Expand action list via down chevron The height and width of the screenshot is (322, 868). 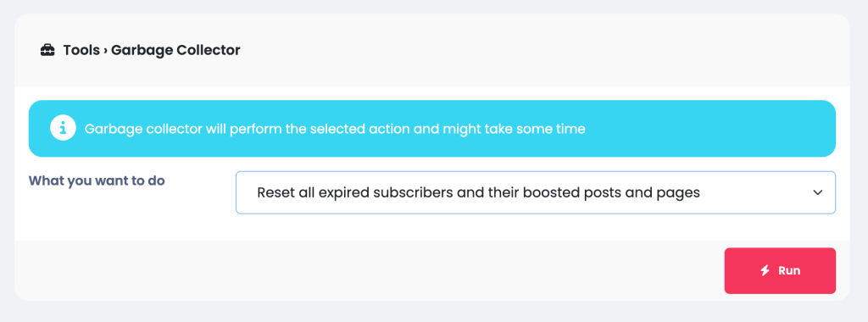coord(818,192)
